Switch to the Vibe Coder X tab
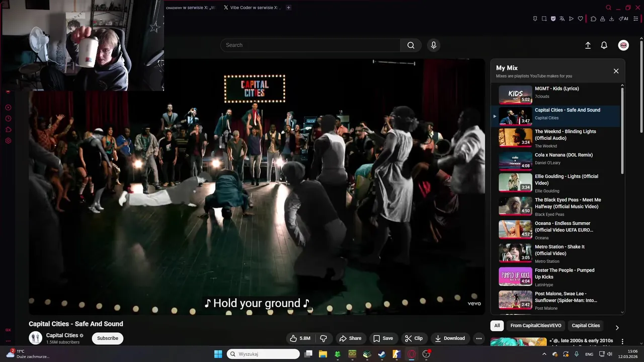644x362 pixels. (252, 8)
